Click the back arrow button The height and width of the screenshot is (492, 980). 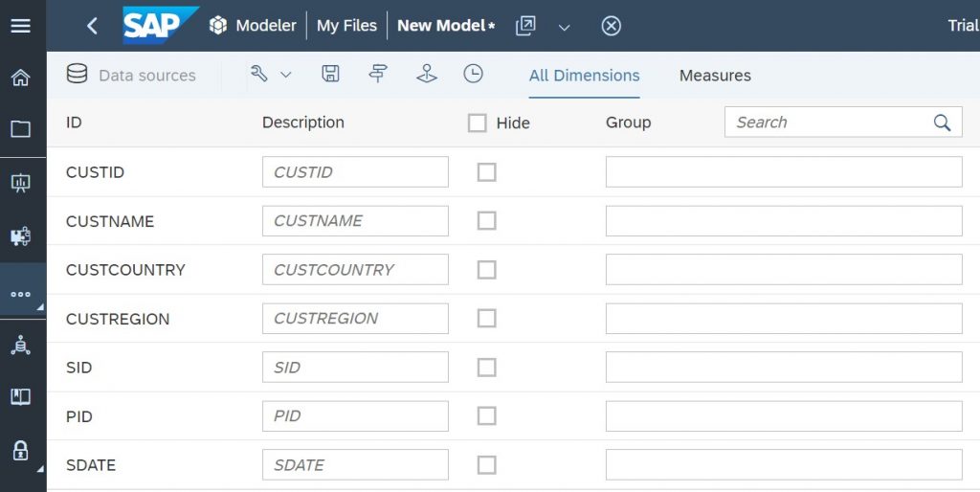92,26
